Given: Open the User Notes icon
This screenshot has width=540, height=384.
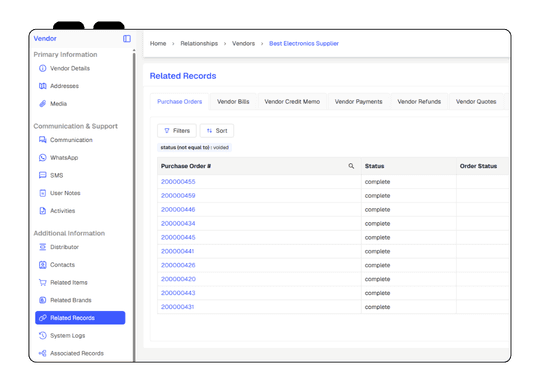Looking at the screenshot, I should pos(42,193).
